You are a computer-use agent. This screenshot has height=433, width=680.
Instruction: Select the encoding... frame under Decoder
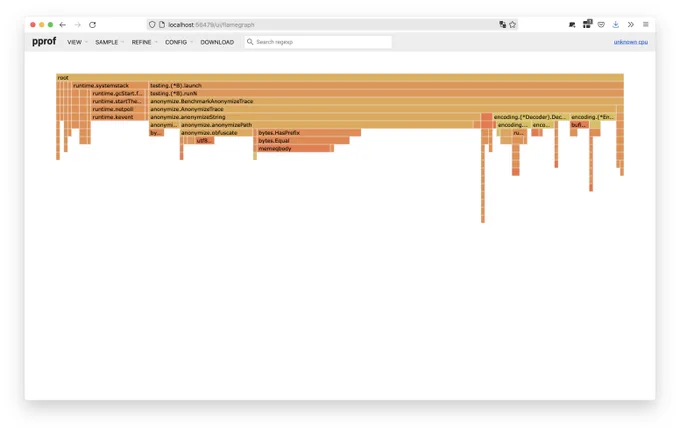(513, 125)
